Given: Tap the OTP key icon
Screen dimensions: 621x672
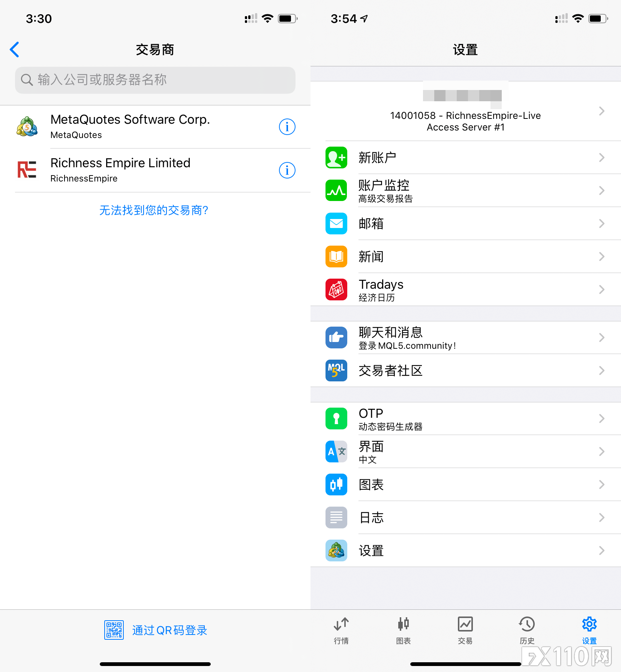Looking at the screenshot, I should [x=336, y=418].
